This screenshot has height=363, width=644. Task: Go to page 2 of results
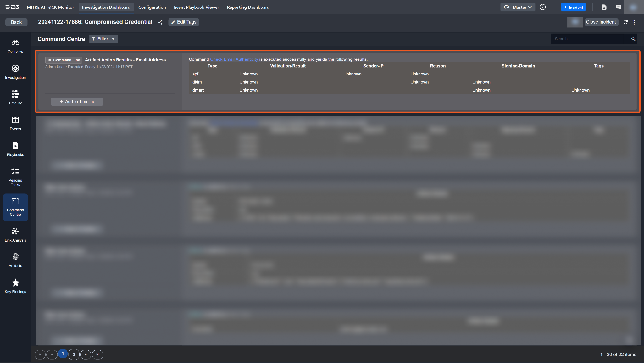coord(74,355)
